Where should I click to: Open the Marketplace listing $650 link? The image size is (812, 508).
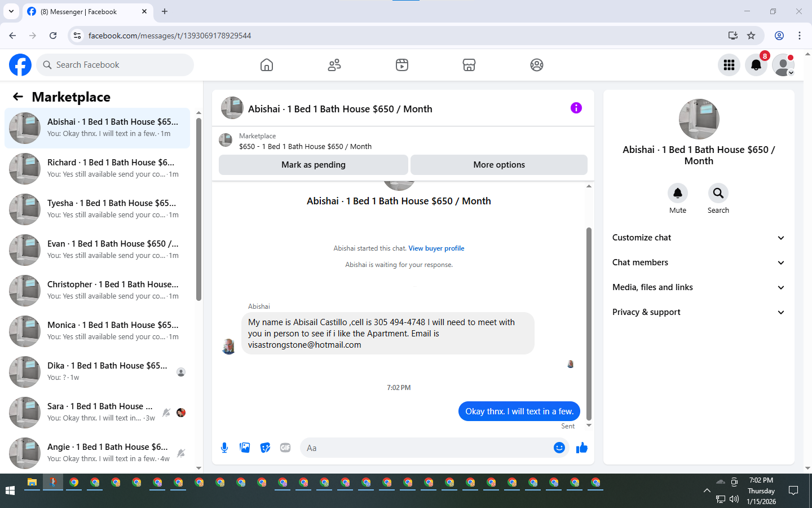305,146
